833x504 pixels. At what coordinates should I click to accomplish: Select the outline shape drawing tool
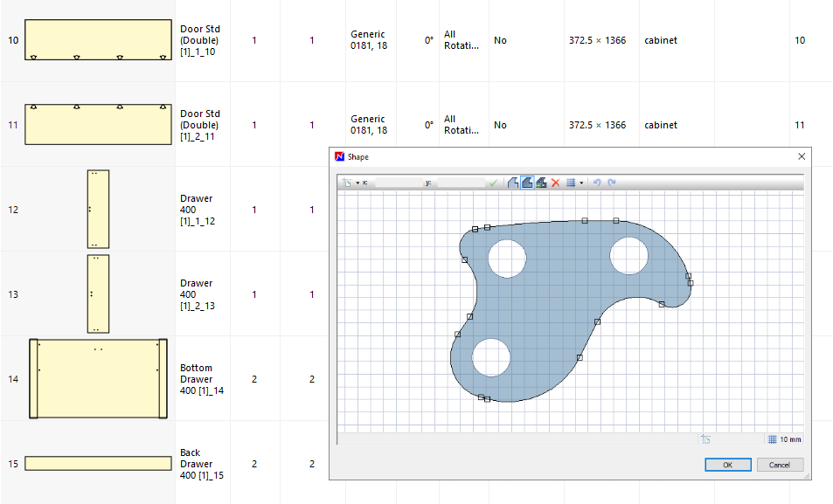(x=513, y=183)
